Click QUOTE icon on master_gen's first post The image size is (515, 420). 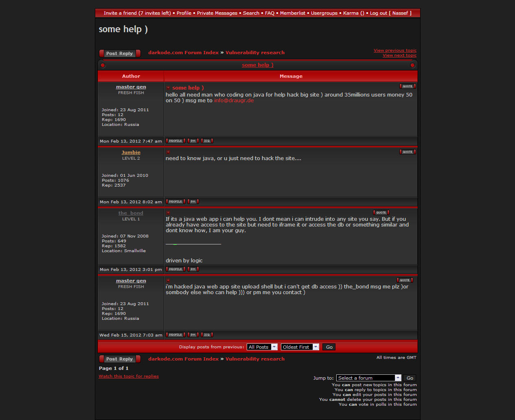click(x=407, y=86)
